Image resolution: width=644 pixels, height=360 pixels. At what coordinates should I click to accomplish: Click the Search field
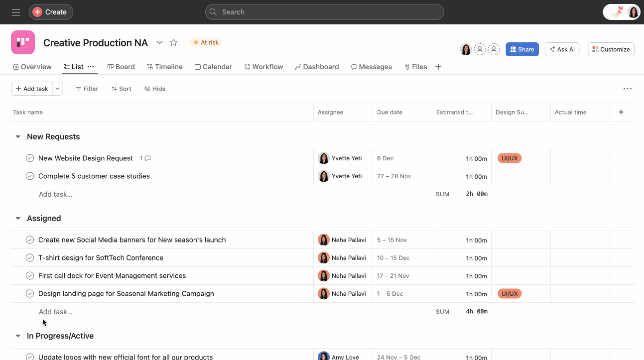pos(324,12)
